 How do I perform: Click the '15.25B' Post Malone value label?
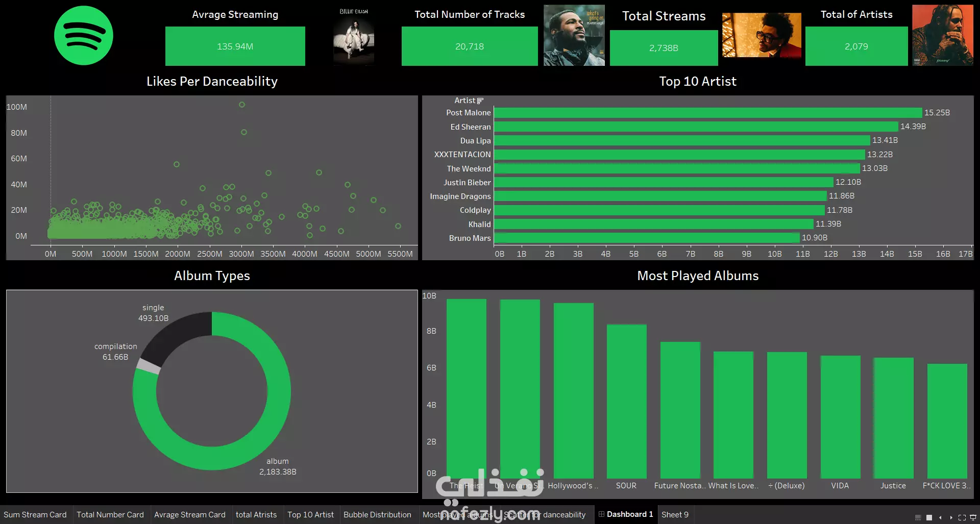[937, 113]
